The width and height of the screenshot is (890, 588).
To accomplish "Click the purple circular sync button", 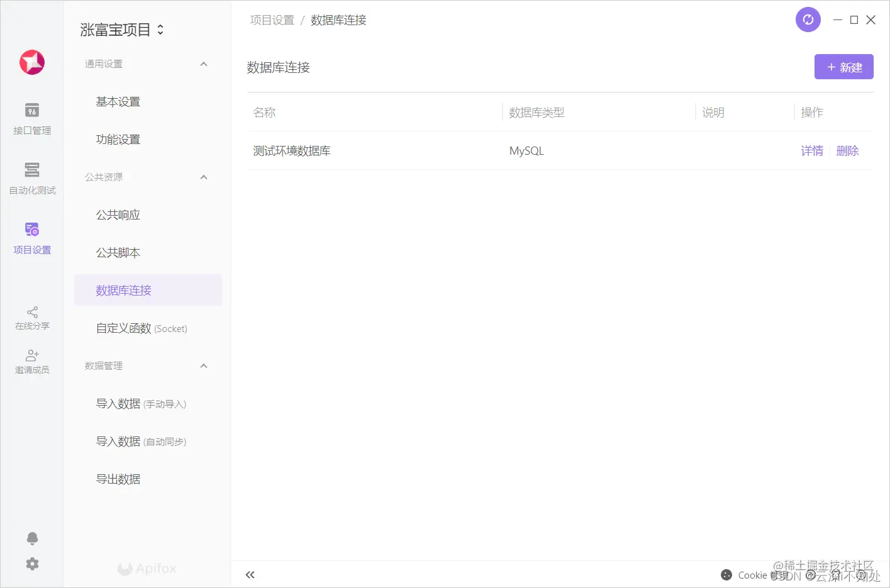I will [x=808, y=19].
